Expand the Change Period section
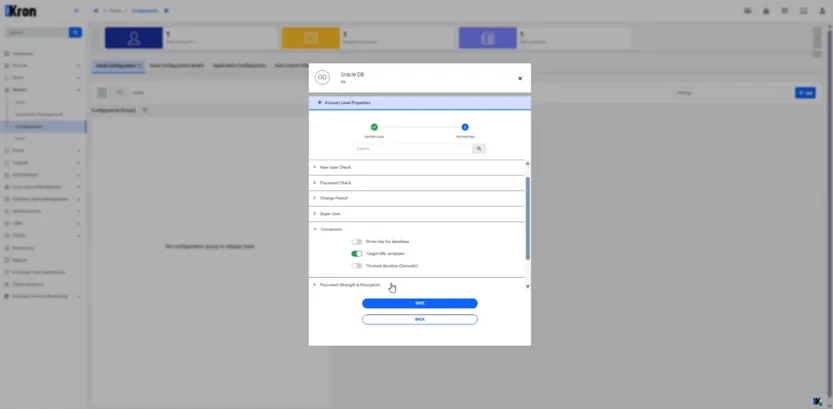 (416, 198)
